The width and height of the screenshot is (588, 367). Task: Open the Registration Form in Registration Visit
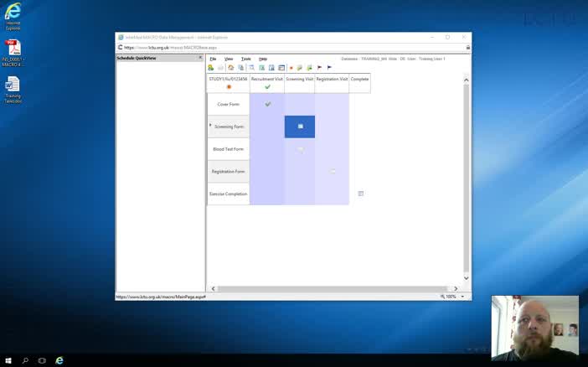tap(333, 171)
